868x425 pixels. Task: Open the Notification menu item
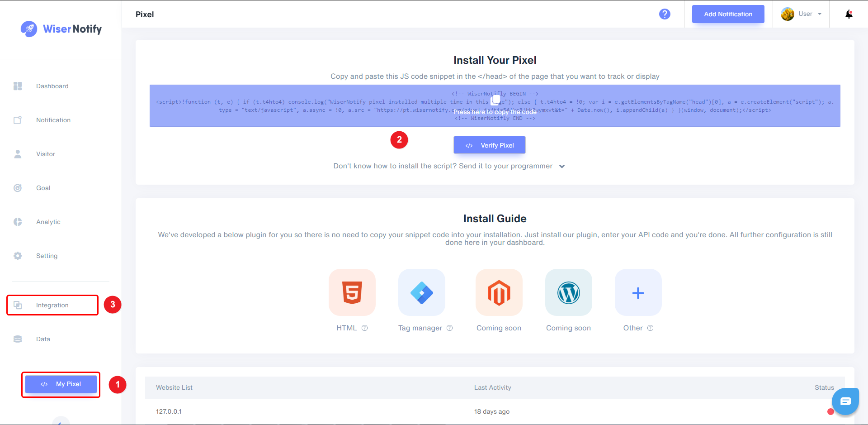click(x=53, y=120)
